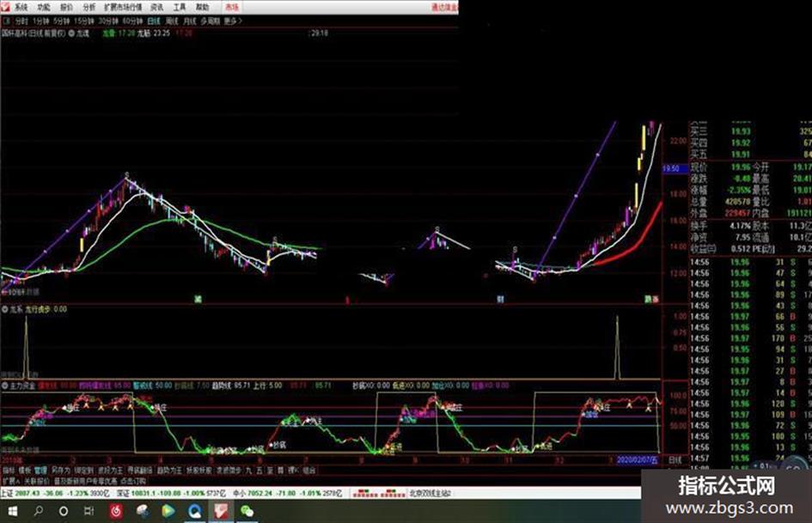Screen dimensions: 812x523
Task: Select the 九 indicator shortcut
Action: (249, 470)
